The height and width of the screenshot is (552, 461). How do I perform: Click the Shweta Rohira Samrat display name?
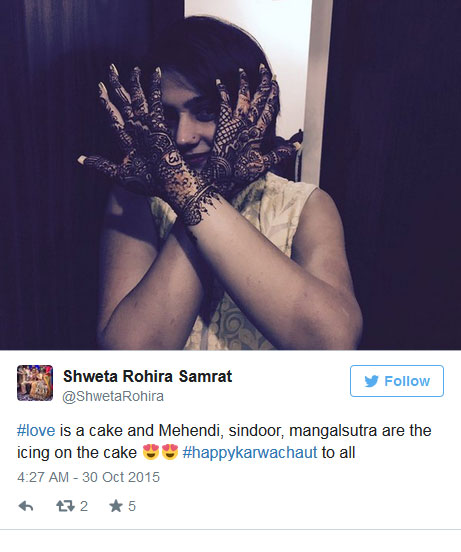[147, 376]
